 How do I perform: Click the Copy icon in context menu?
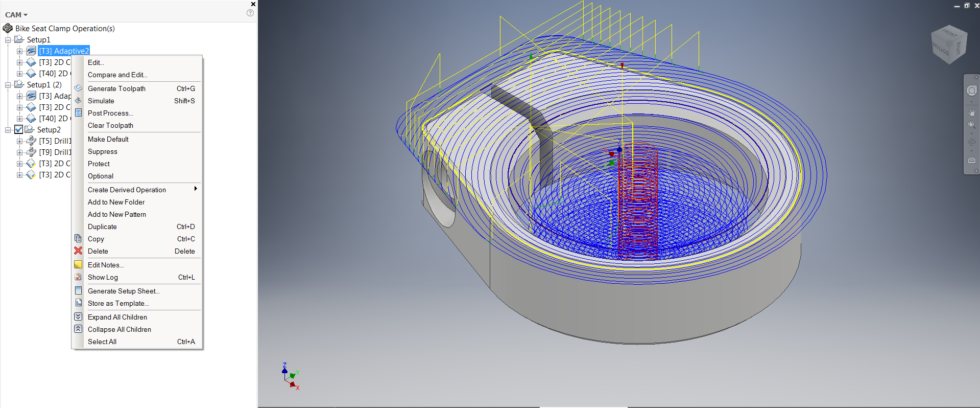pyautogui.click(x=78, y=238)
